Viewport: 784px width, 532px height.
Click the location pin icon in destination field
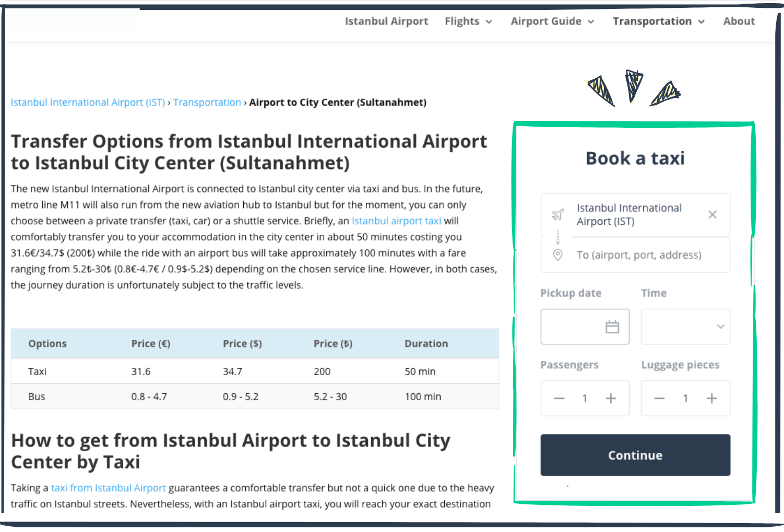558,255
